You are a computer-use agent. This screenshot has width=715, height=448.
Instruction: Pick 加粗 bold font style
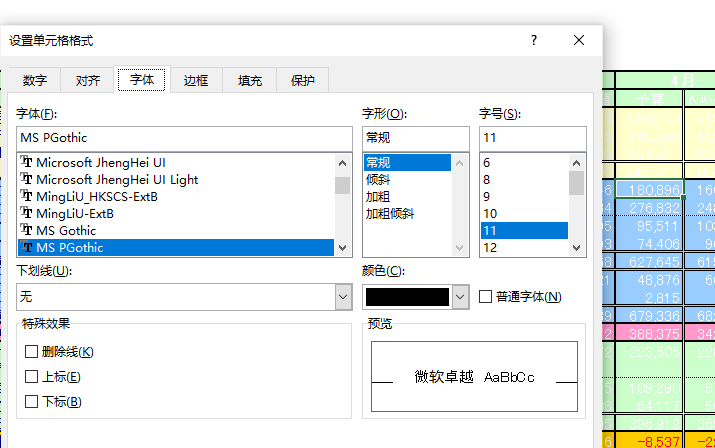click(x=378, y=196)
